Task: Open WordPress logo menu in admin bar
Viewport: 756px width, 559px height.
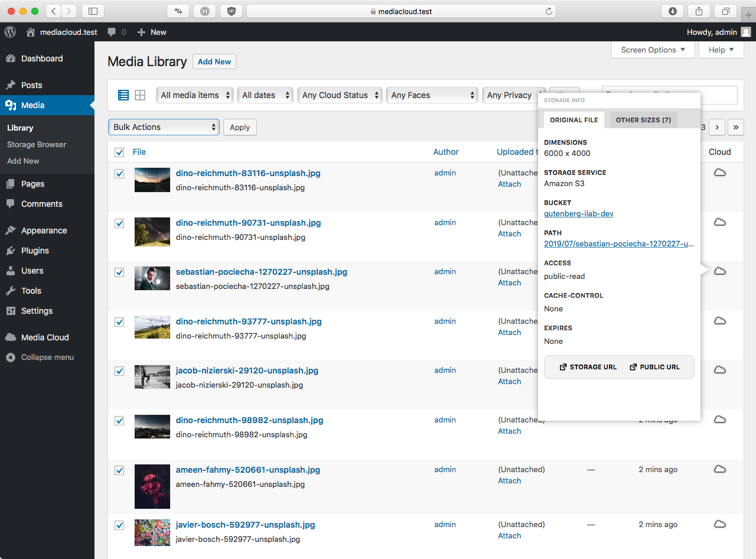Action: point(10,32)
